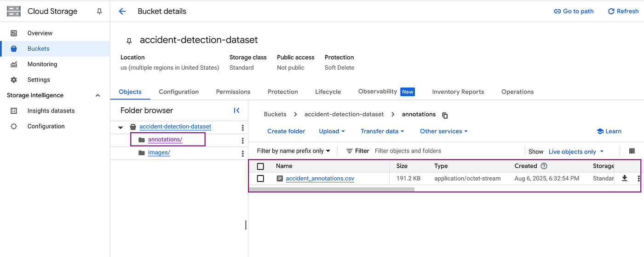This screenshot has width=644, height=257.
Task: Click the Monitoring chart icon
Action: pos(14,64)
